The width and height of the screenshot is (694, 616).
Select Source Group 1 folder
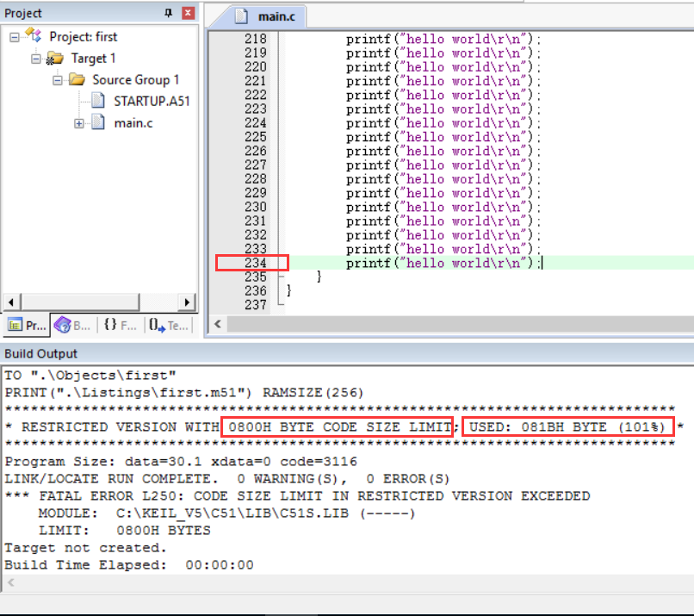coord(135,80)
